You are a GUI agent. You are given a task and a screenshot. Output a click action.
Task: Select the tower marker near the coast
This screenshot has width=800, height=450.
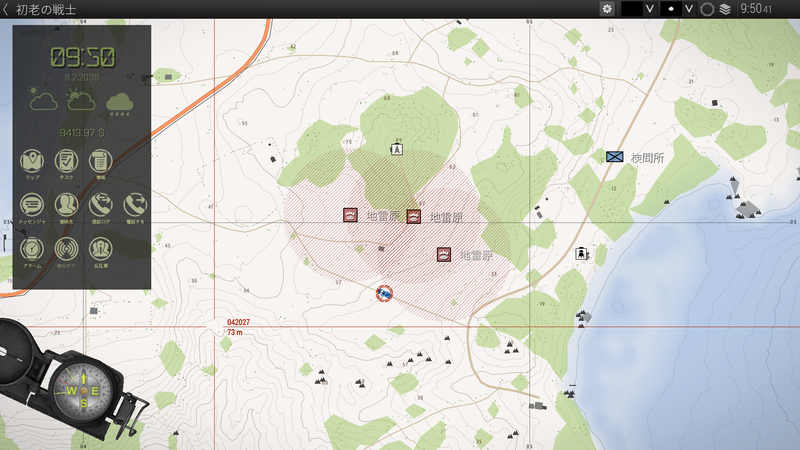click(581, 253)
